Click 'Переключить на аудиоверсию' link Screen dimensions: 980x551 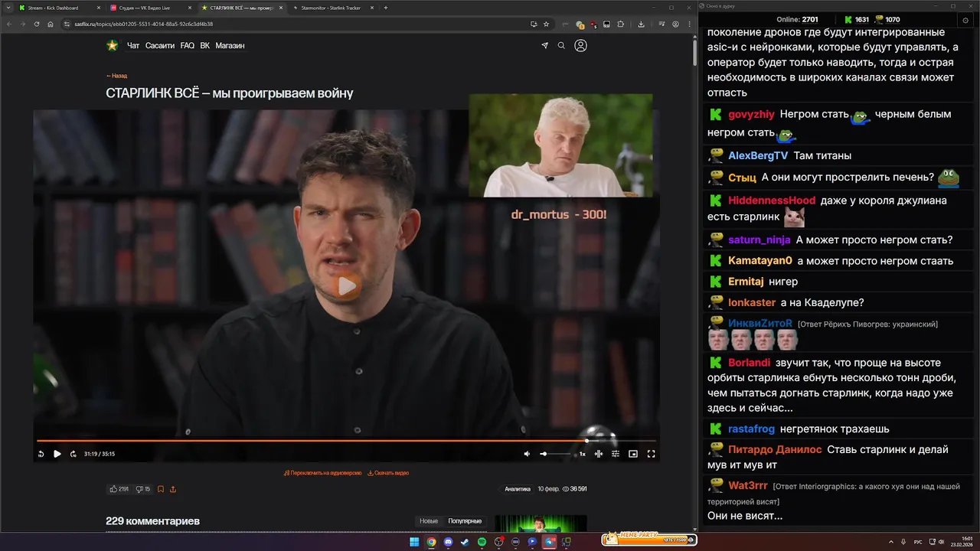tap(322, 473)
